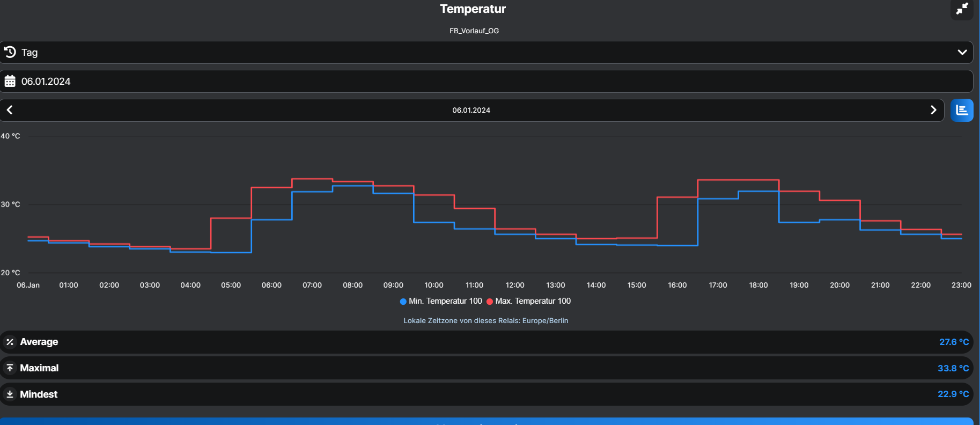Click the 20 °C y-axis label
The height and width of the screenshot is (425, 980).
[10, 273]
